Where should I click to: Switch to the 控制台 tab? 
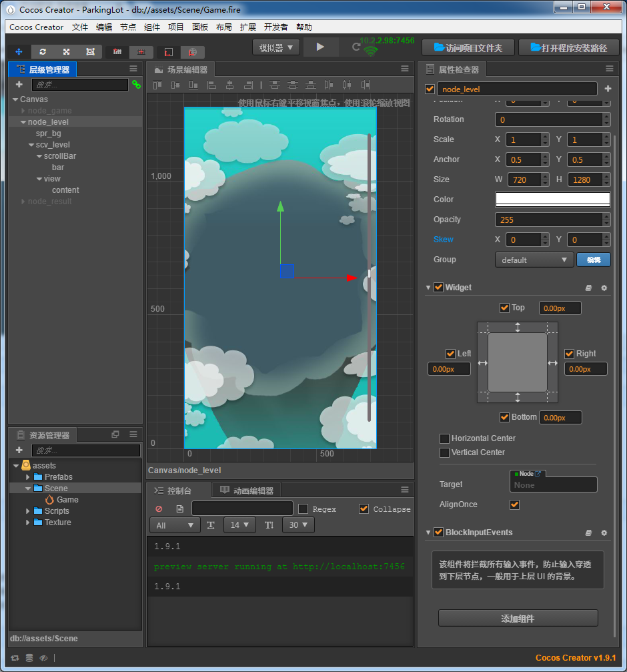(179, 490)
